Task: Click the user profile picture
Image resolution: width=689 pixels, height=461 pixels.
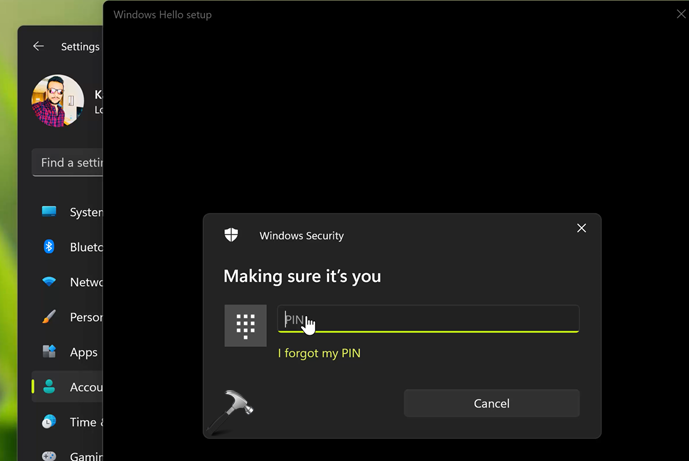Action: pyautogui.click(x=58, y=101)
